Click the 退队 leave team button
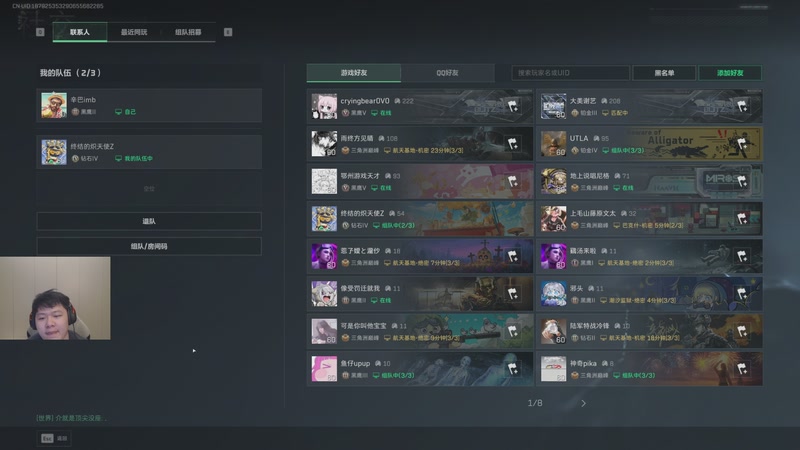Viewport: 800px width, 450px height. point(149,221)
